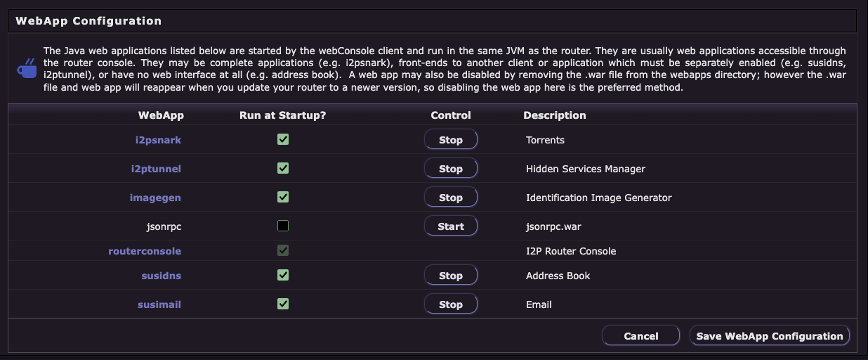This screenshot has height=360, width=868.
Task: Toggle susimail run at startup
Action: tap(283, 304)
